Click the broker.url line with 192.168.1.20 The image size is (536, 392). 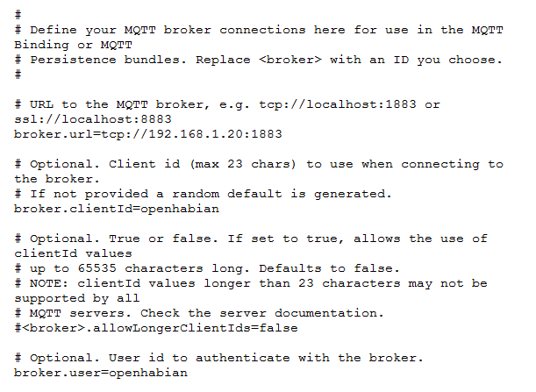[148, 134]
